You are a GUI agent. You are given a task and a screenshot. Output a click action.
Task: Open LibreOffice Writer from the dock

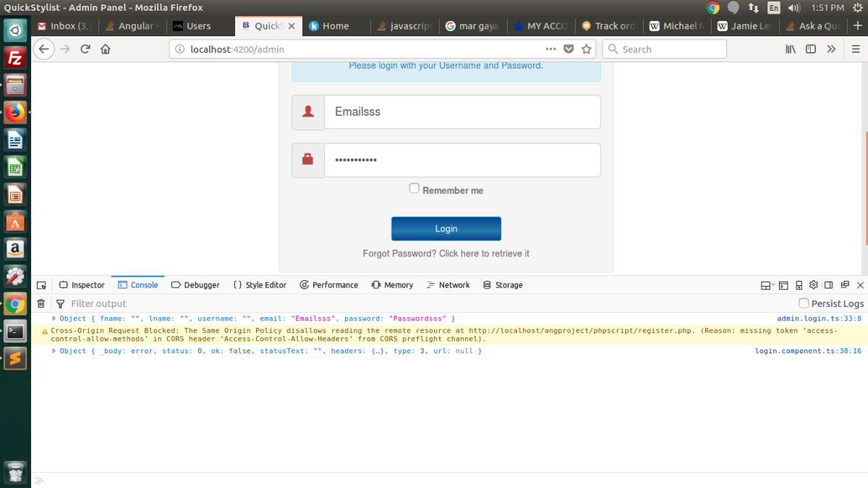(15, 140)
